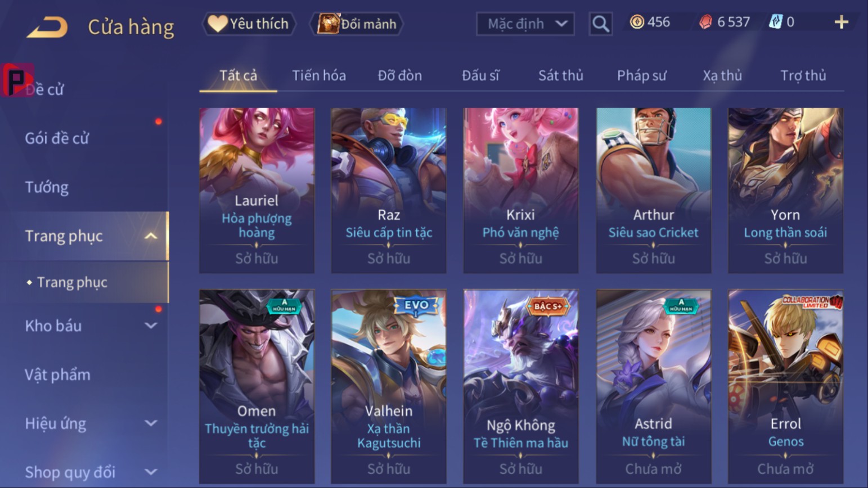Screen dimensions: 868x488
Task: Switch to the Tiến hóa tab
Action: click(319, 75)
